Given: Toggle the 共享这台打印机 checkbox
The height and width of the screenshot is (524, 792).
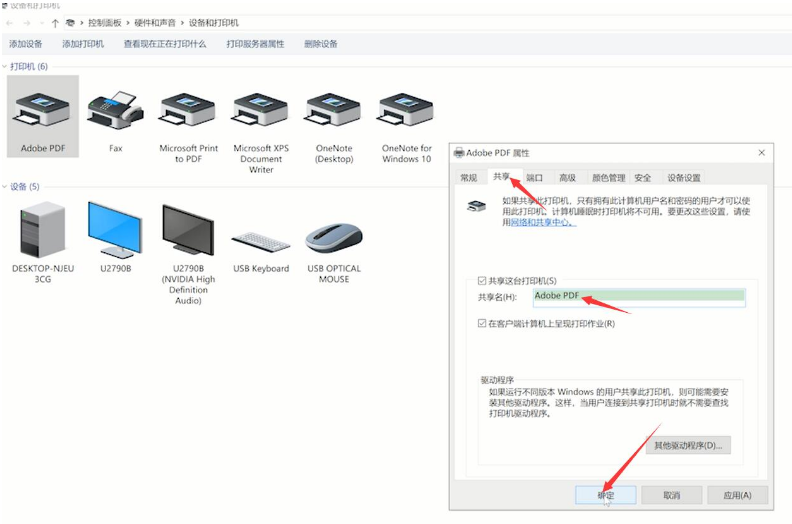Looking at the screenshot, I should pos(483,281).
